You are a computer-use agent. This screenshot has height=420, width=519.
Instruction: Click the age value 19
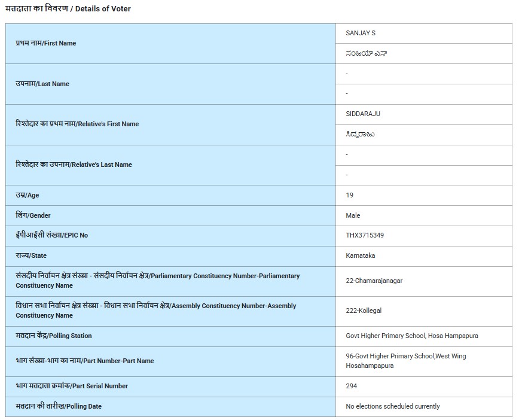[350, 195]
